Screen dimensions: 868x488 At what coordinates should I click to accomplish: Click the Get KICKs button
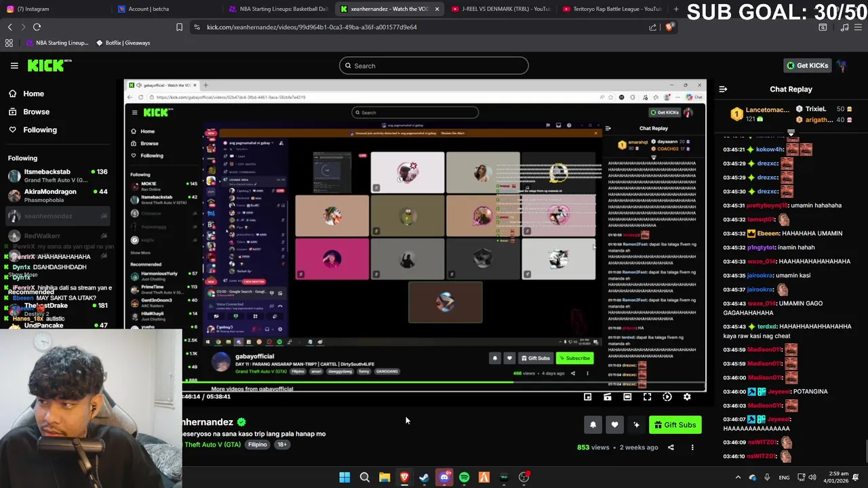807,66
